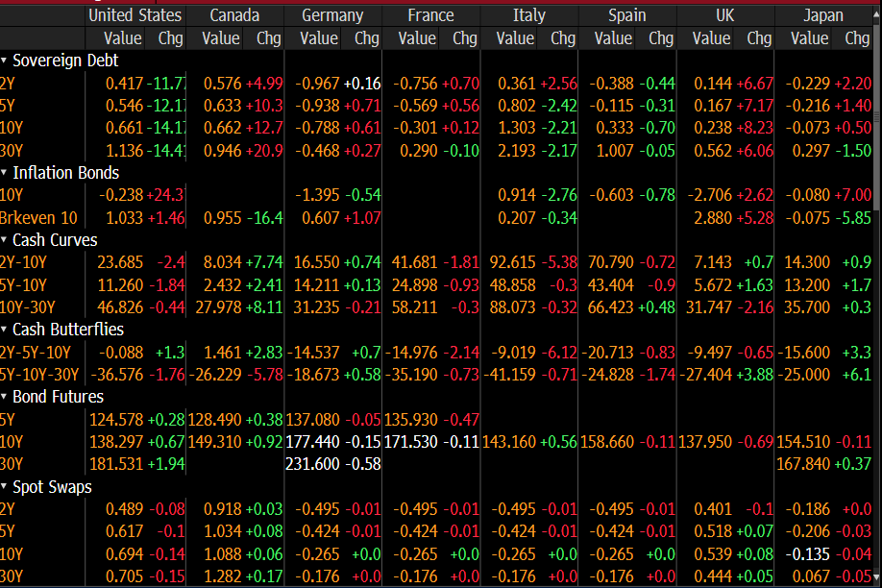Image resolution: width=882 pixels, height=588 pixels.
Task: Click France 30Y sovereign value 0.290
Action: pos(419,151)
